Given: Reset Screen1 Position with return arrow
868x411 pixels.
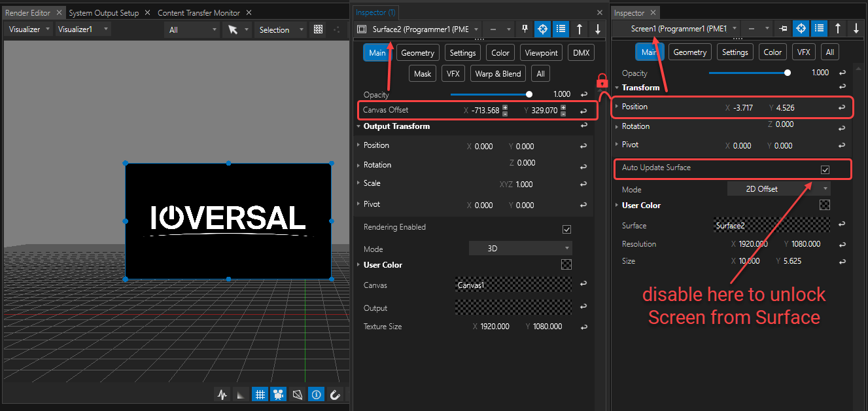Looking at the screenshot, I should click(842, 107).
